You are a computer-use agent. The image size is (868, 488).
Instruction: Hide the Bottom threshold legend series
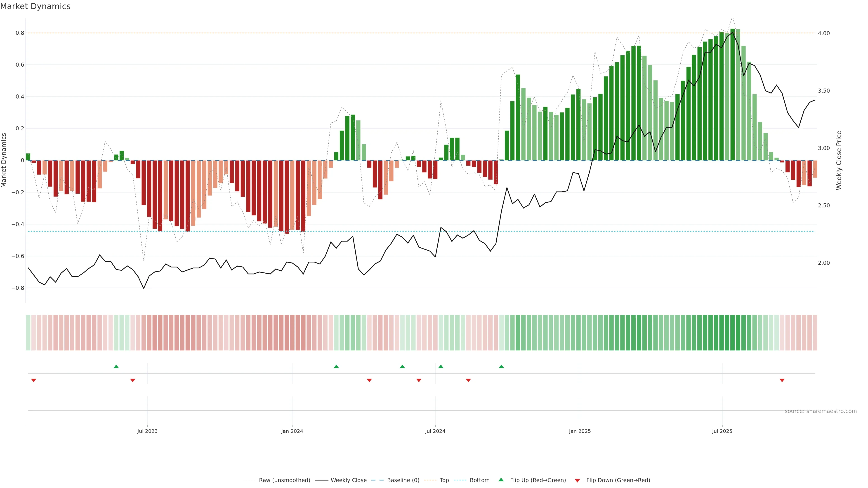479,480
